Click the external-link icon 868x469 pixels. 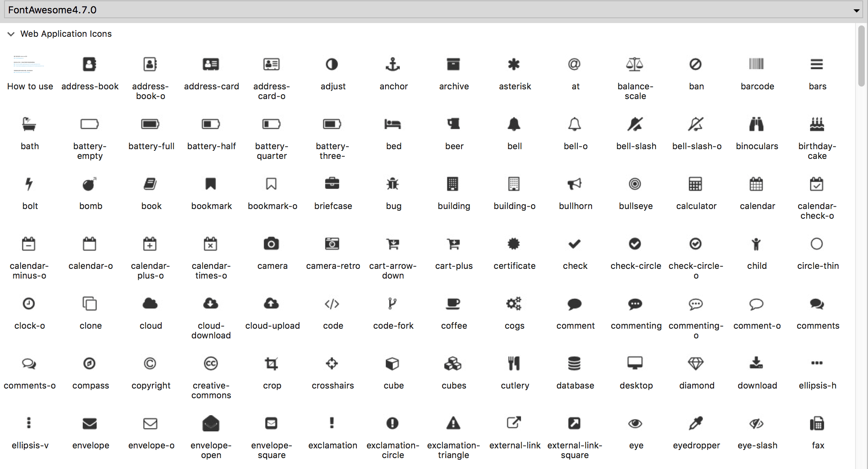[514, 423]
